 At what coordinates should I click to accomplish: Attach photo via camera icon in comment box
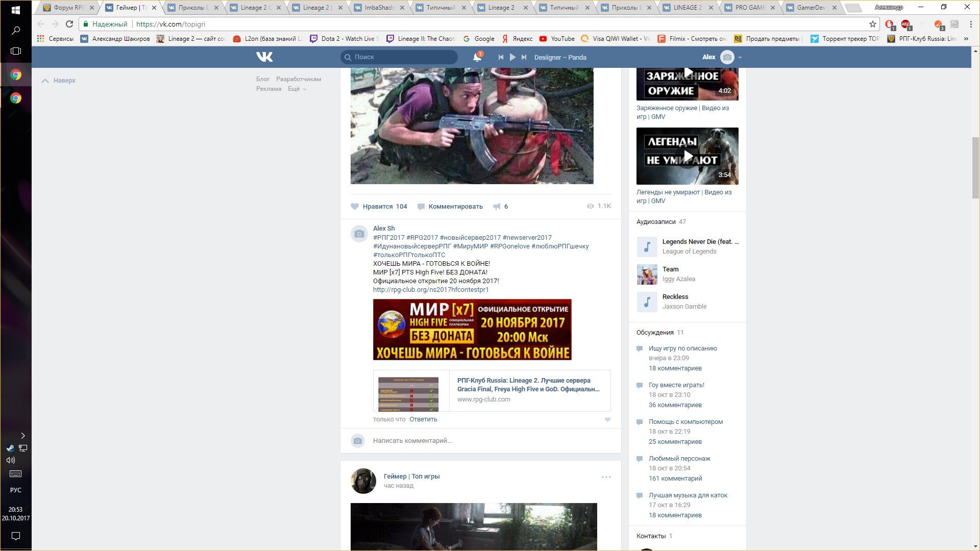tap(358, 441)
